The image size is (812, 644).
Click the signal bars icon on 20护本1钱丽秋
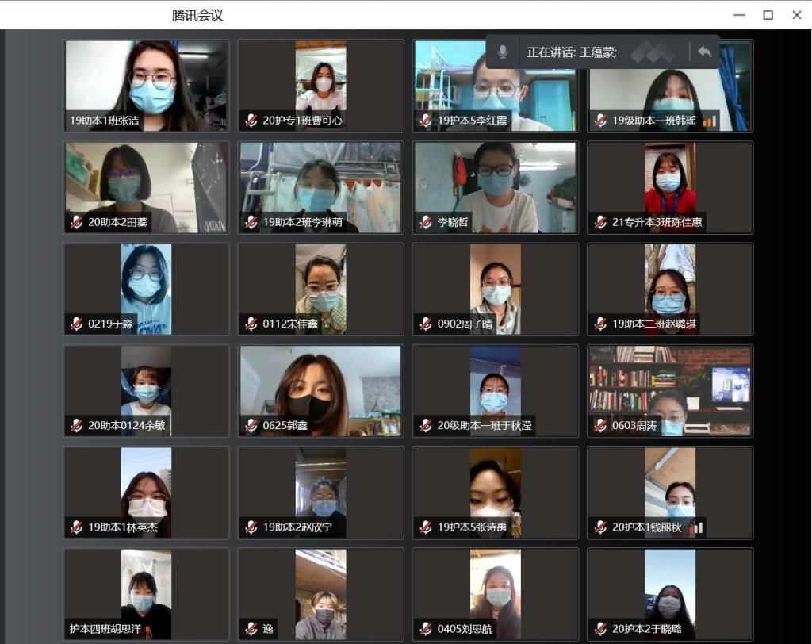tap(695, 527)
